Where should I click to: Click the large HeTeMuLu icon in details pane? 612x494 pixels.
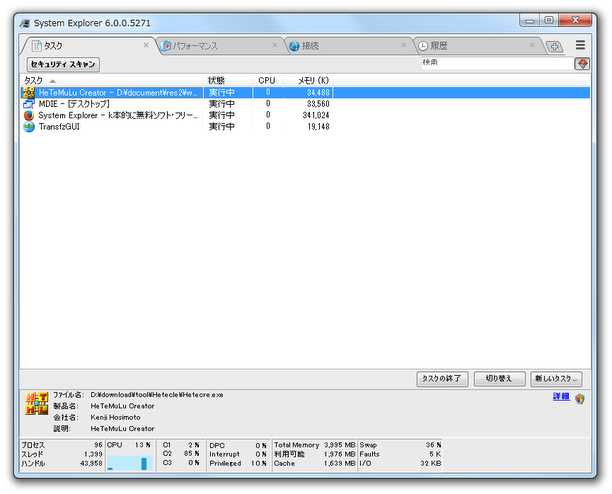(37, 403)
